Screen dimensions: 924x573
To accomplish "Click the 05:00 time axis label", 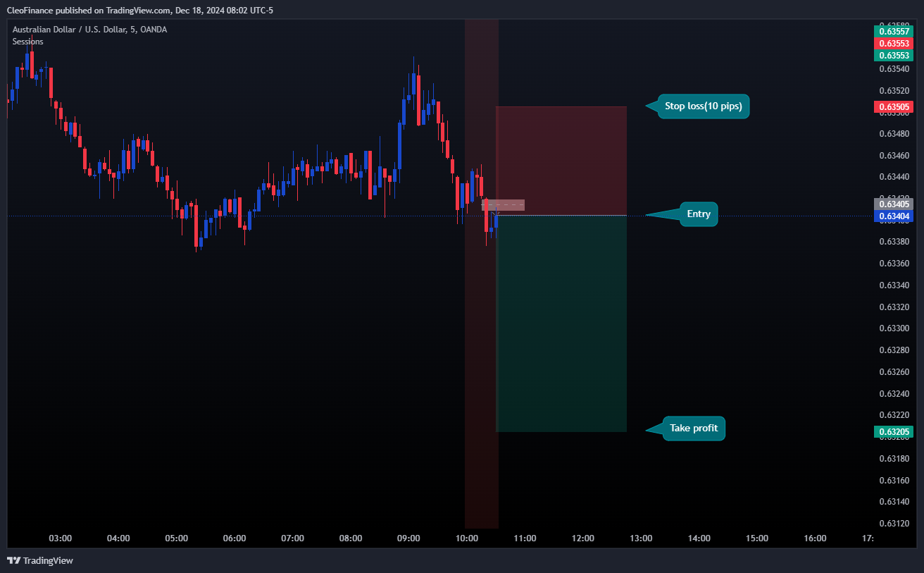I will pos(177,538).
